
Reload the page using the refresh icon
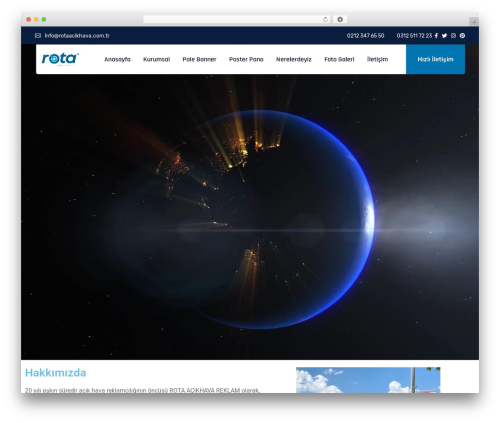325,20
